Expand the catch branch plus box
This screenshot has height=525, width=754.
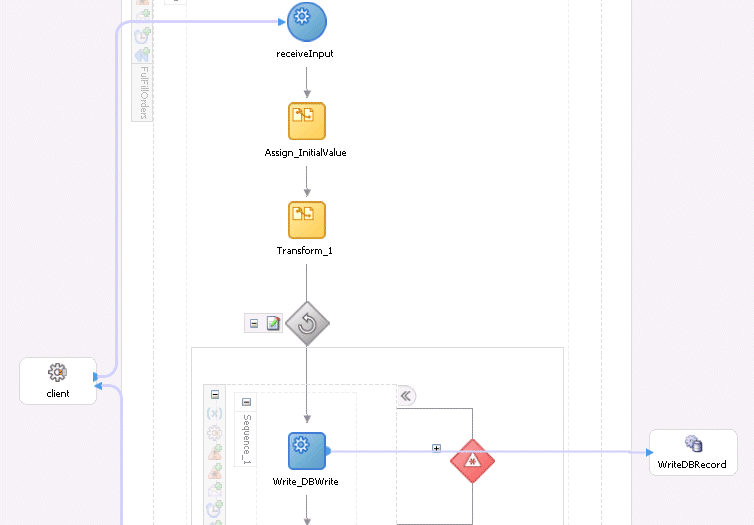tap(436, 448)
